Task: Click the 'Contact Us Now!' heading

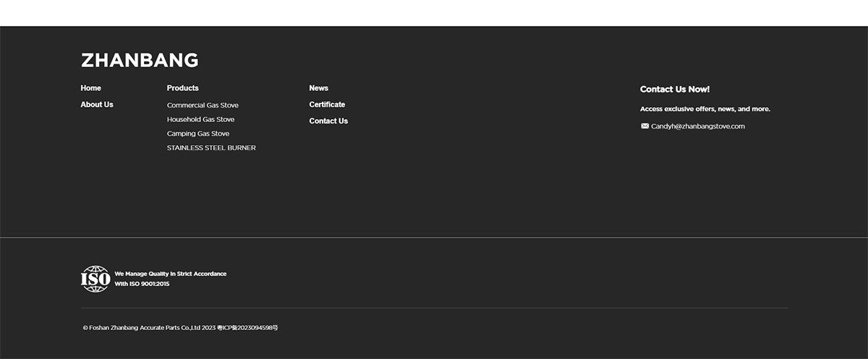Action: point(674,90)
